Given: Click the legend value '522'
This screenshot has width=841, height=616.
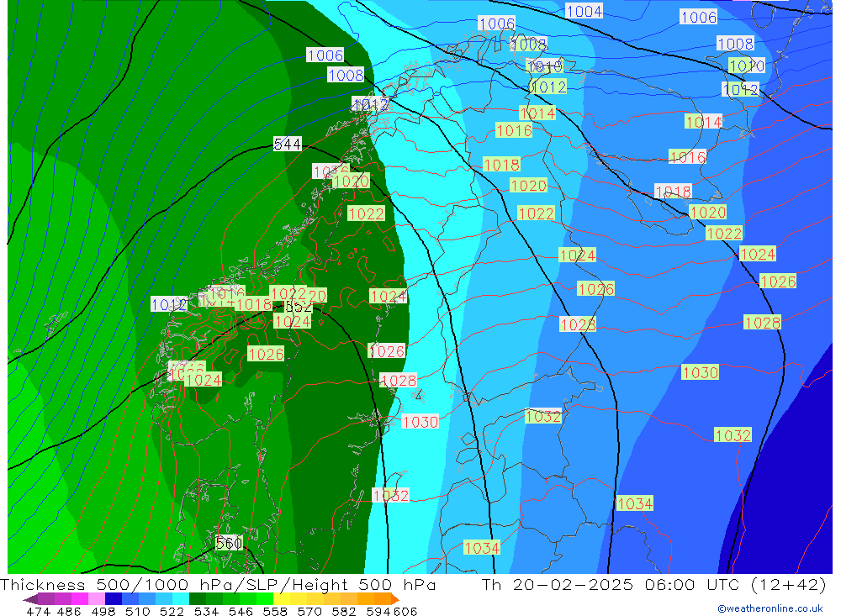Looking at the screenshot, I should (172, 611).
